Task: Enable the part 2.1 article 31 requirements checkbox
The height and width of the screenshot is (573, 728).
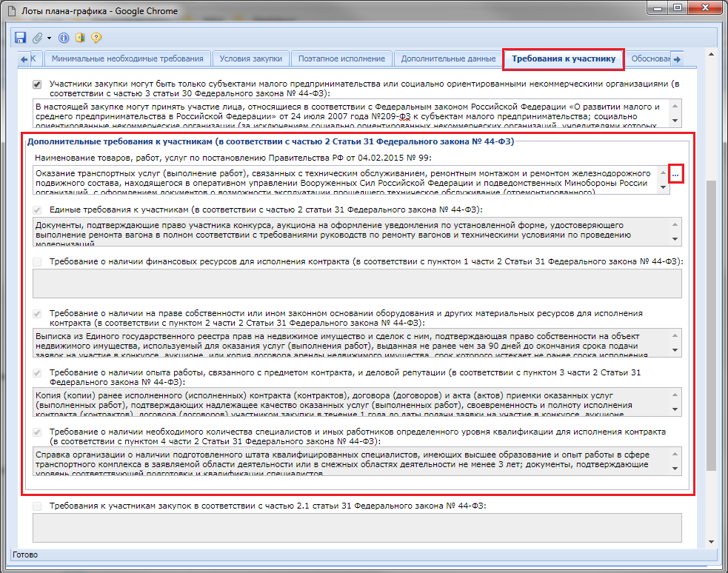Action: tap(38, 506)
